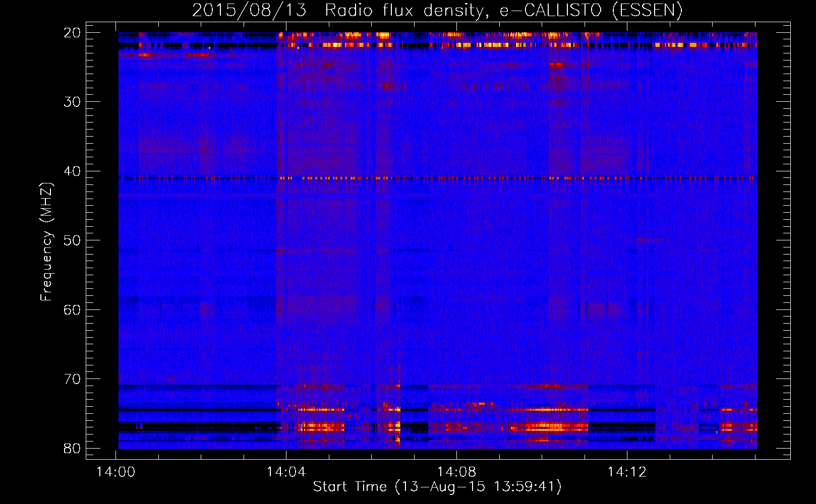Click the 'Start Time (13-Aug-15 13:59:41)' label
This screenshot has height=504, width=816.
[437, 487]
